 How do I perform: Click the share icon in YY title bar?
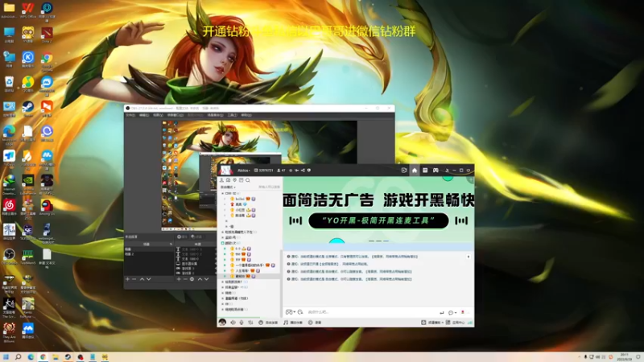pos(303,171)
